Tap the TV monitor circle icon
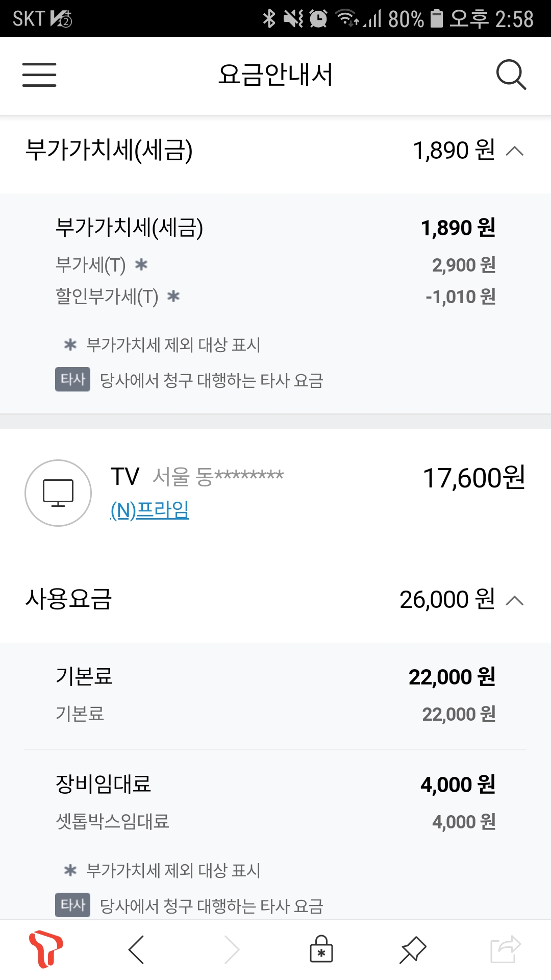Screen dimensions: 551x980 pos(58,493)
